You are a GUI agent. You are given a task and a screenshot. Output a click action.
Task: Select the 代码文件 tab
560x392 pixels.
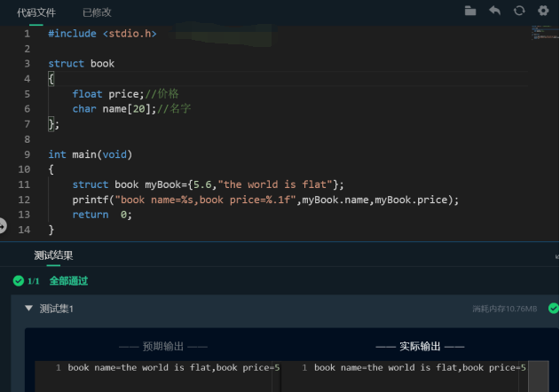(36, 12)
